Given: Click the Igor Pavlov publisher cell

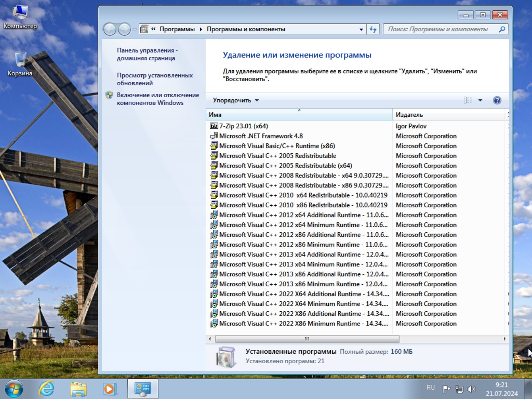Looking at the screenshot, I should coord(411,126).
